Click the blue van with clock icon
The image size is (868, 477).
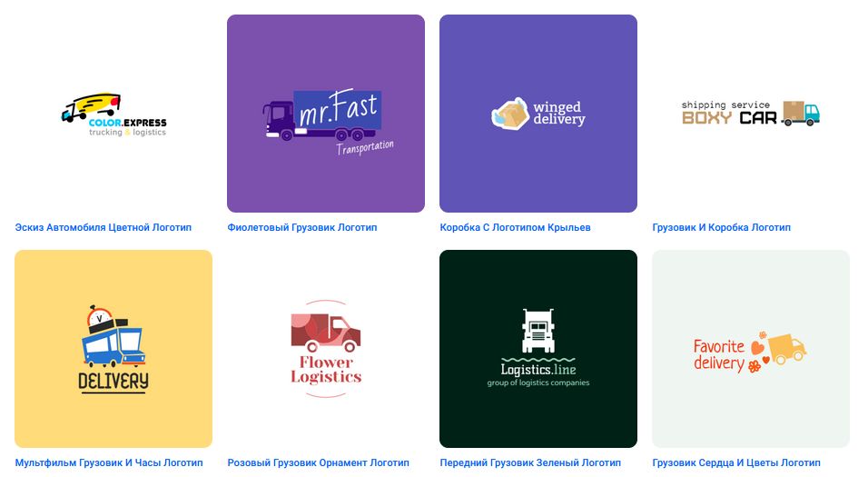(x=113, y=336)
